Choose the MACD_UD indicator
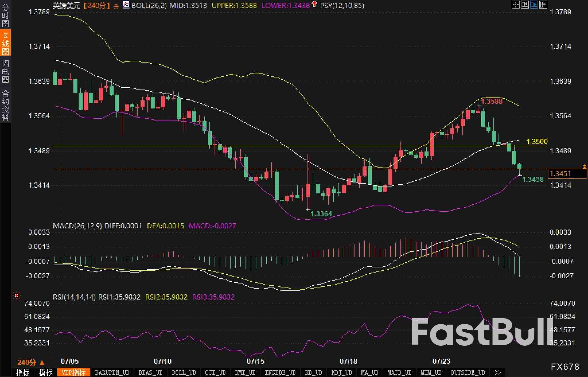This screenshot has width=588, height=377. pos(399,372)
